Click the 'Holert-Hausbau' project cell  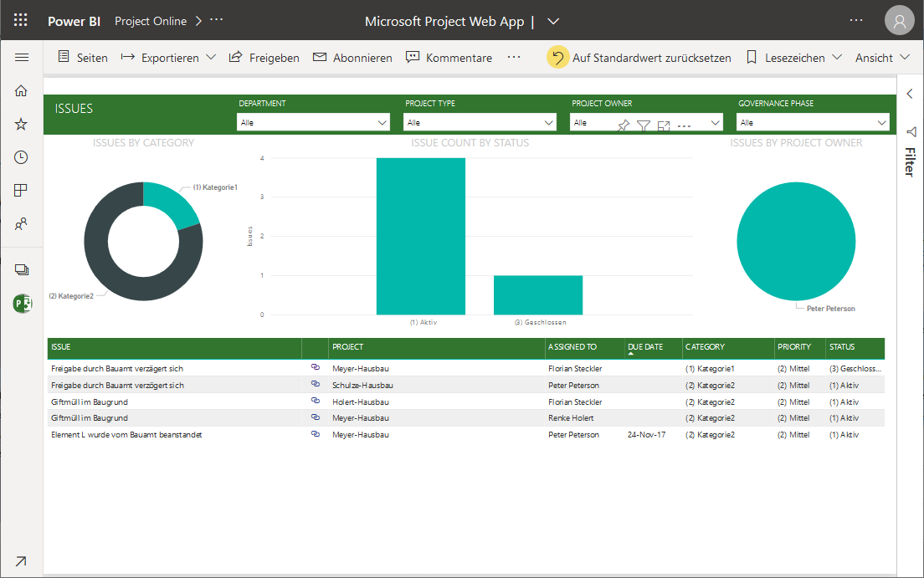click(361, 402)
